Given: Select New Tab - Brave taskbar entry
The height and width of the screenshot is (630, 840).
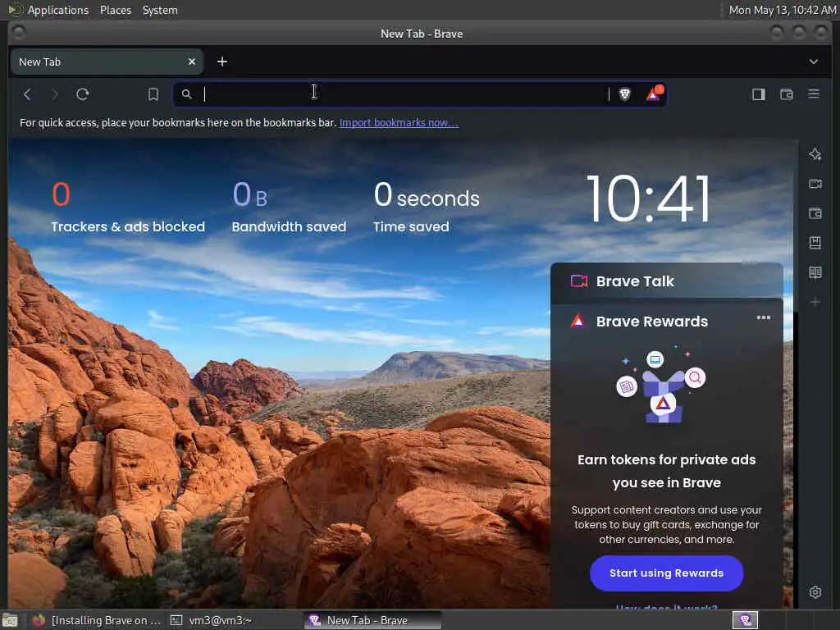Looking at the screenshot, I should click(x=373, y=620).
